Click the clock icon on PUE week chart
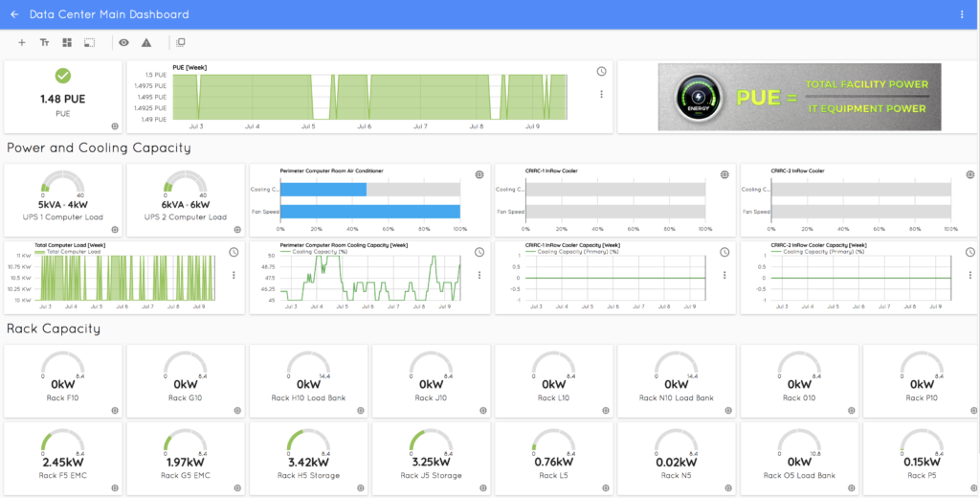This screenshot has height=498, width=980. click(x=601, y=72)
